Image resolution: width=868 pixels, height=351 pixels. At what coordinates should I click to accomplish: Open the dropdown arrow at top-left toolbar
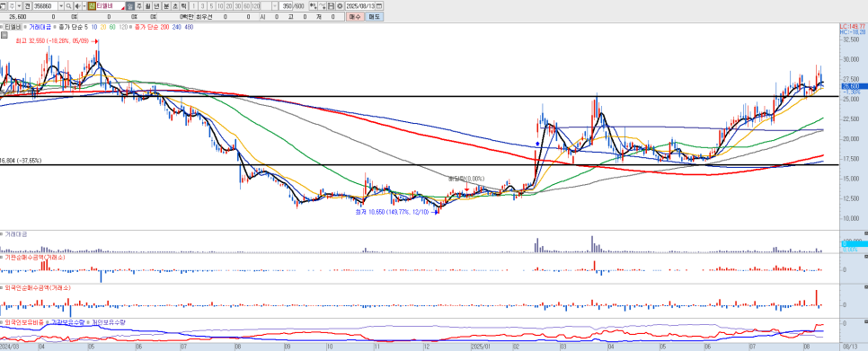[x=18, y=5]
